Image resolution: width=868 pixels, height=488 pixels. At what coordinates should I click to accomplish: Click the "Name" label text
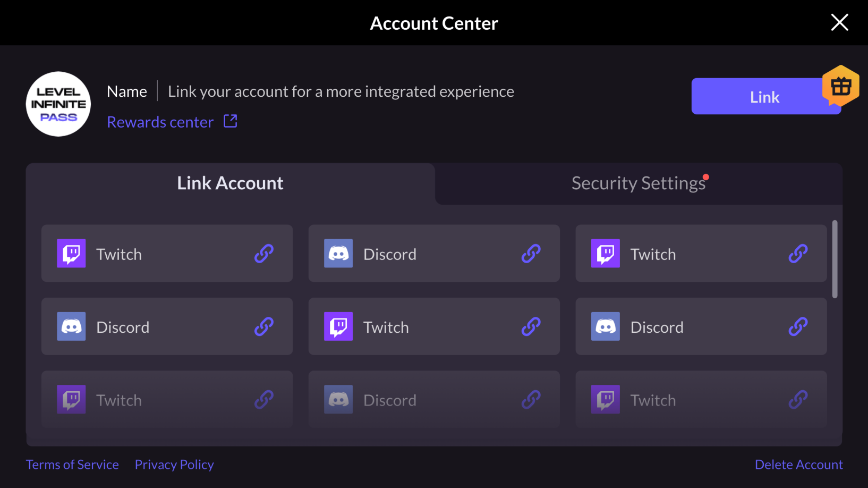tap(127, 91)
